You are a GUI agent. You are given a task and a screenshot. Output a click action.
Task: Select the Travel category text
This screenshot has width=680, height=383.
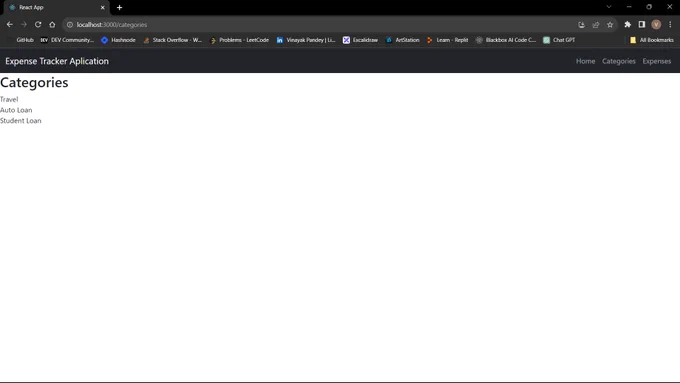click(x=9, y=99)
